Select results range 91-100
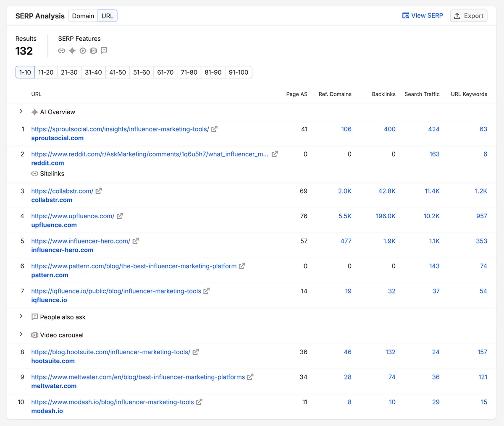 coord(239,72)
